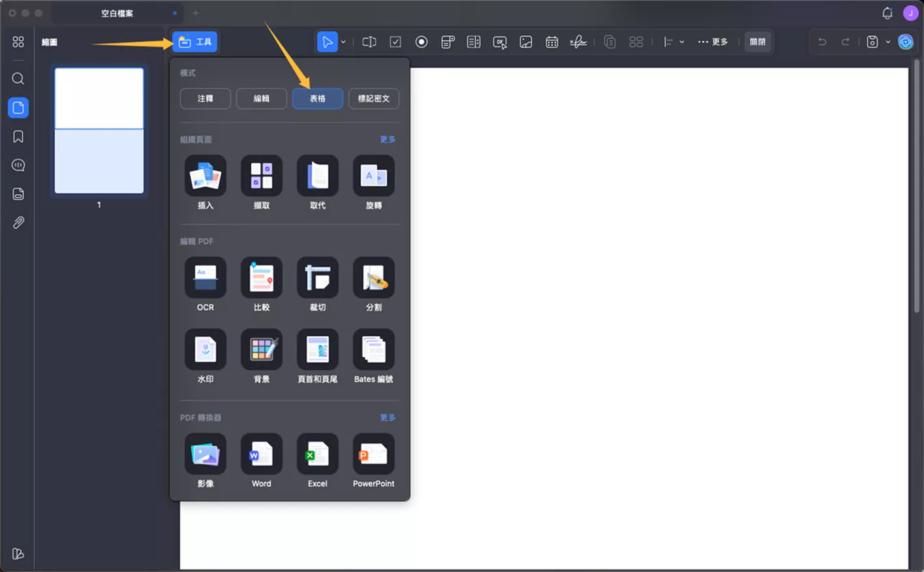Open the notifications bell
This screenshot has width=924, height=572.
click(x=887, y=13)
